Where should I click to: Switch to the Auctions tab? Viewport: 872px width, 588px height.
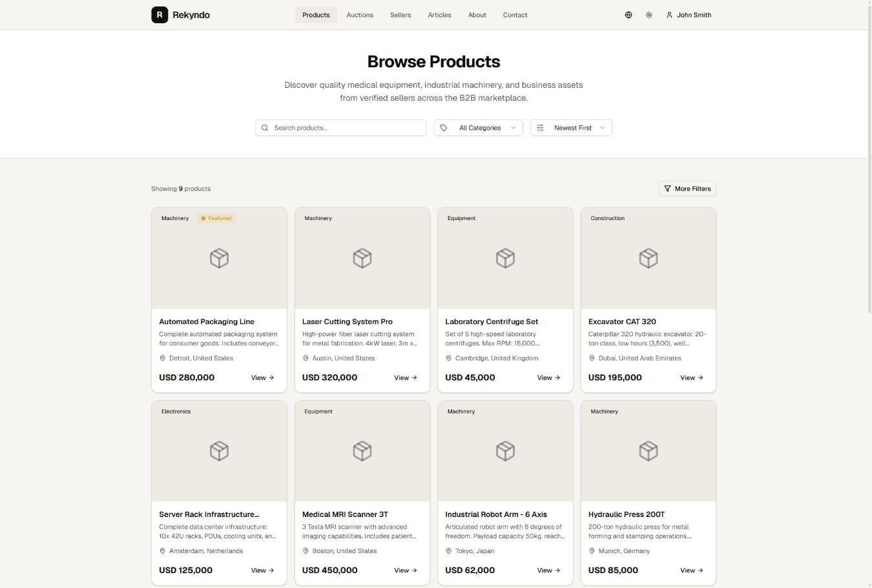[360, 14]
